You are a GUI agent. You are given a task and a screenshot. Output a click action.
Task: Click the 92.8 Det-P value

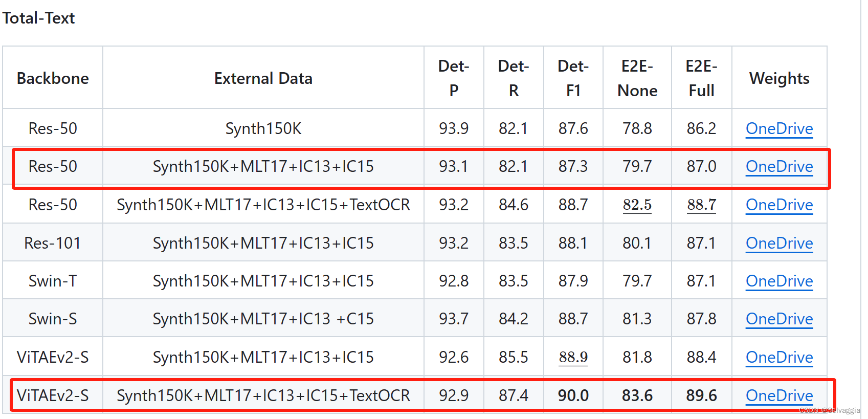click(454, 281)
